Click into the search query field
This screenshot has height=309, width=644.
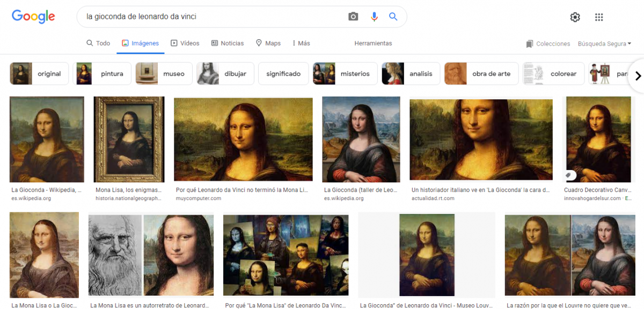point(215,17)
